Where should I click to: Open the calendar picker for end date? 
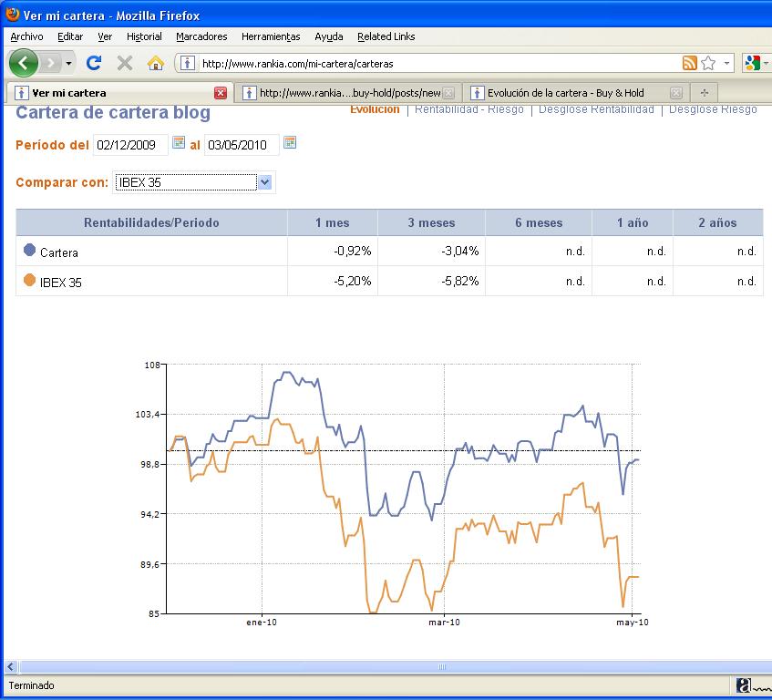click(x=290, y=143)
